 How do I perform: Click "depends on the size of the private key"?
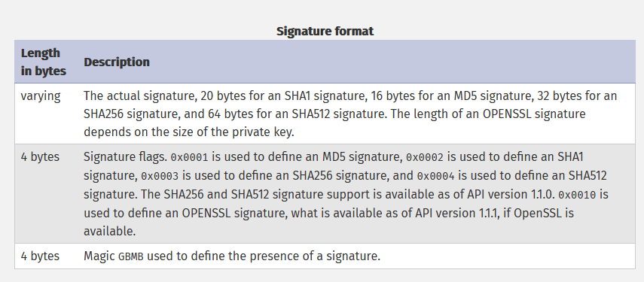[x=189, y=132]
